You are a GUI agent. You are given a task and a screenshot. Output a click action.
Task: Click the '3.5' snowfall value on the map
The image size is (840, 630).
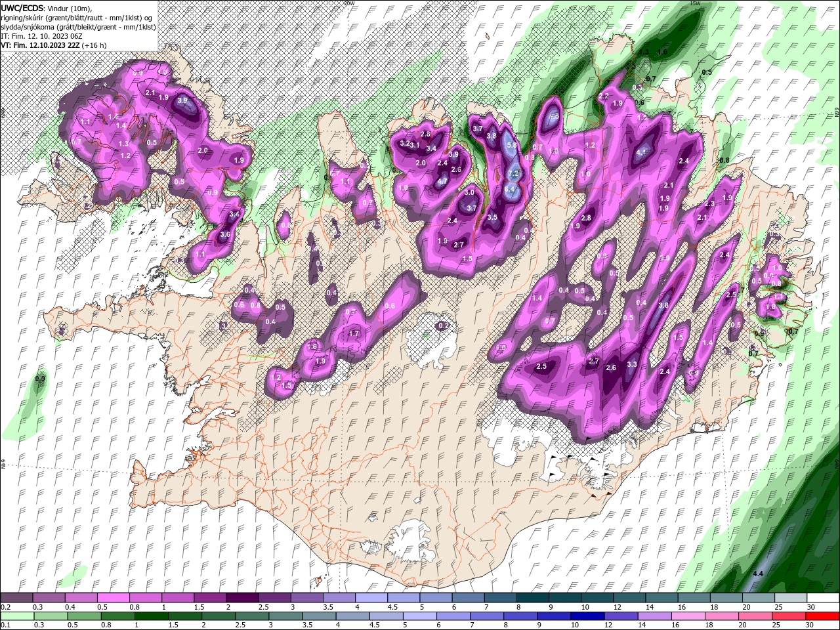tap(492, 217)
